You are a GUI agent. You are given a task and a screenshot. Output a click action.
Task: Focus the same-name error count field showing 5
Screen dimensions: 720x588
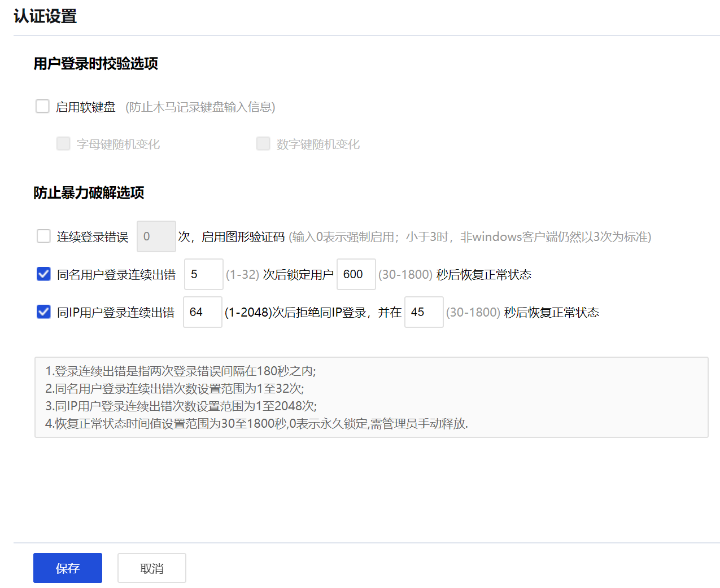pyautogui.click(x=203, y=274)
